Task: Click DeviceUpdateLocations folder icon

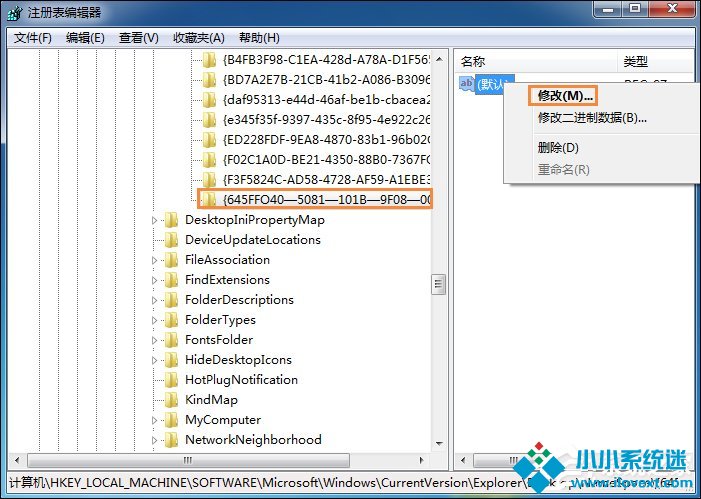Action: tap(171, 240)
